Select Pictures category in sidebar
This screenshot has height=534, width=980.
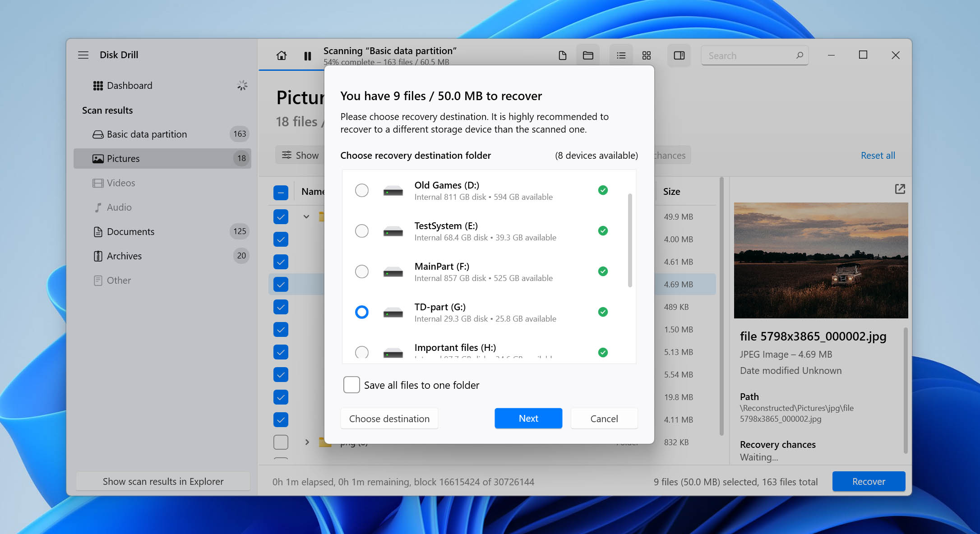click(162, 159)
